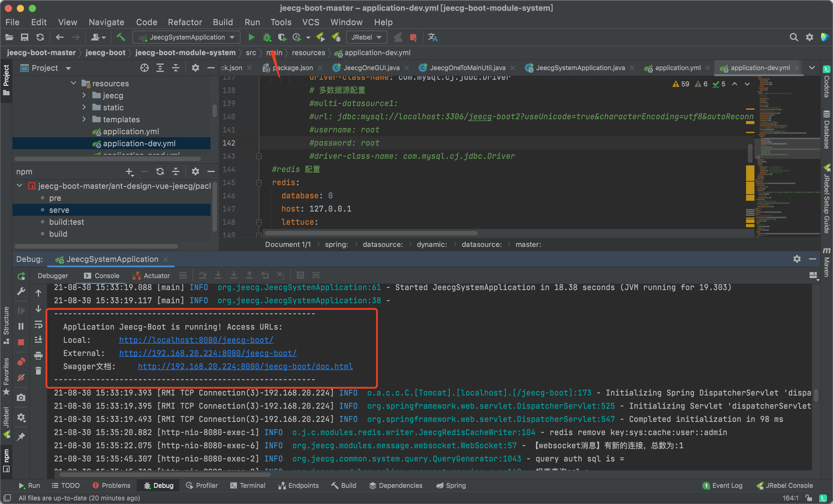Click the Build hammer icon in toolbar

coord(121,37)
